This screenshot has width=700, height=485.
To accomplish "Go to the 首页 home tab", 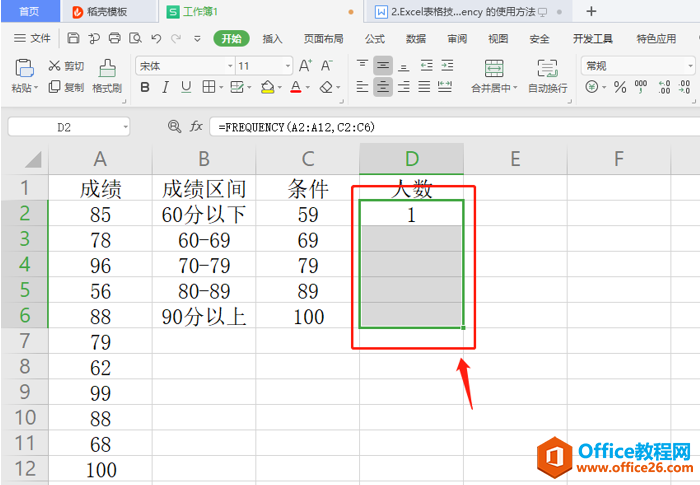I will click(x=30, y=11).
